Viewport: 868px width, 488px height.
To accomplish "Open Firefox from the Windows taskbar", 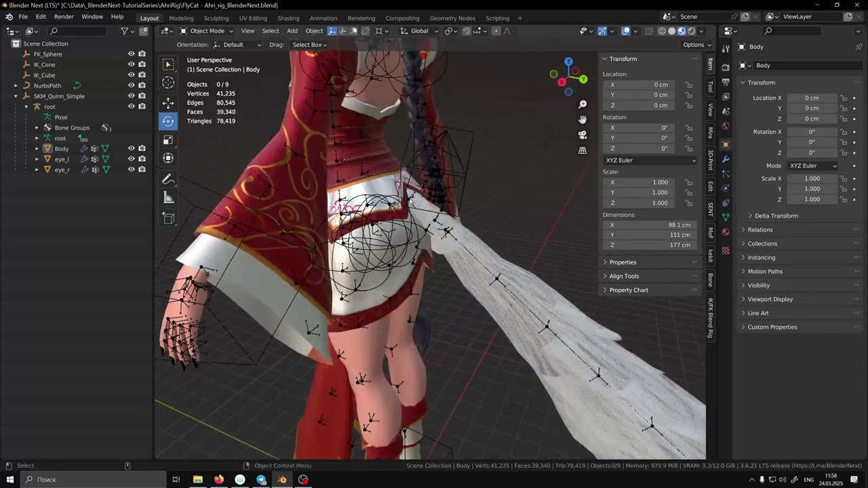I will [x=218, y=480].
